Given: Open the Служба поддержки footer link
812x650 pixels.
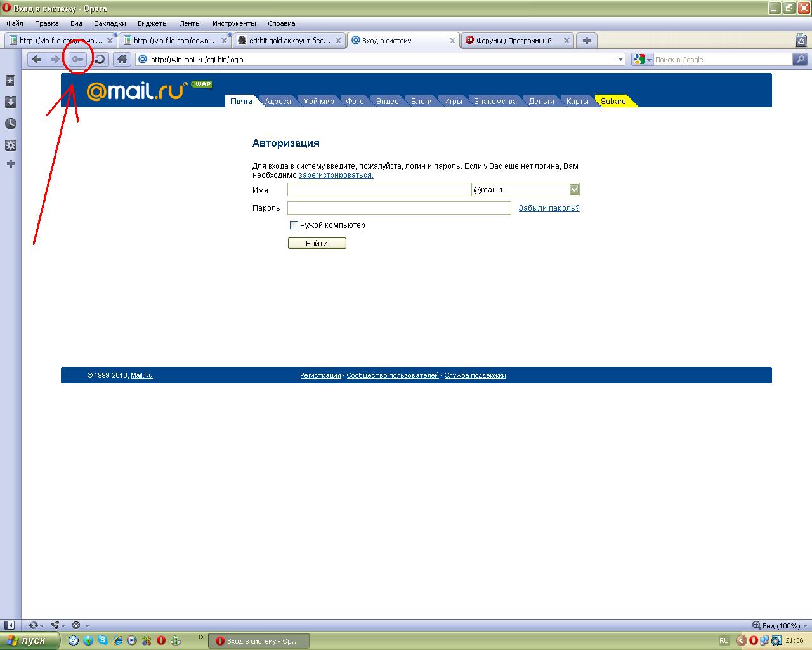Looking at the screenshot, I should coord(475,375).
